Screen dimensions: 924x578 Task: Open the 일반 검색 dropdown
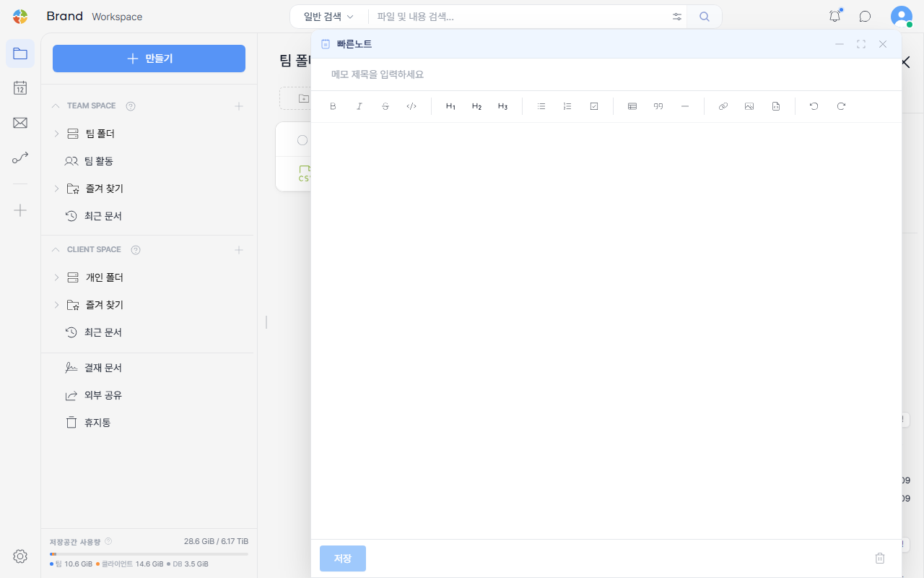coord(329,17)
